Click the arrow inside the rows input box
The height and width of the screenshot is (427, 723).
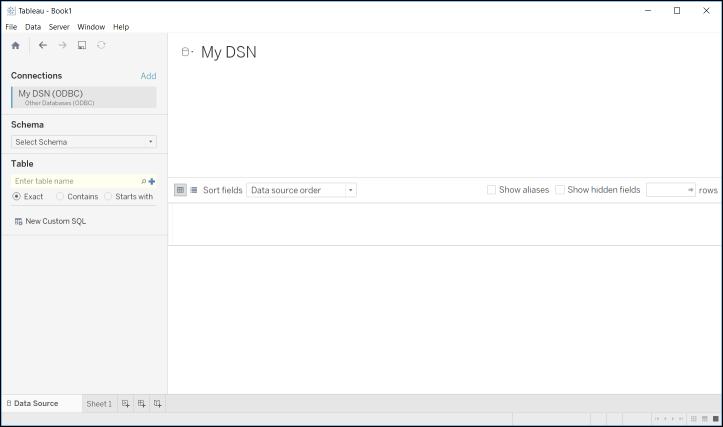coord(690,190)
